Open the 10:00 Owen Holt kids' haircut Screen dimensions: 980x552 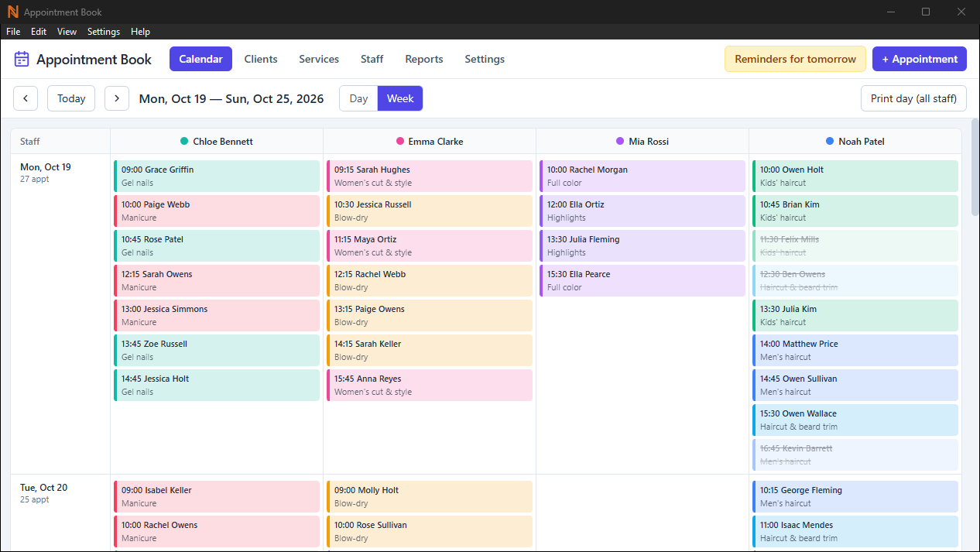pyautogui.click(x=855, y=176)
